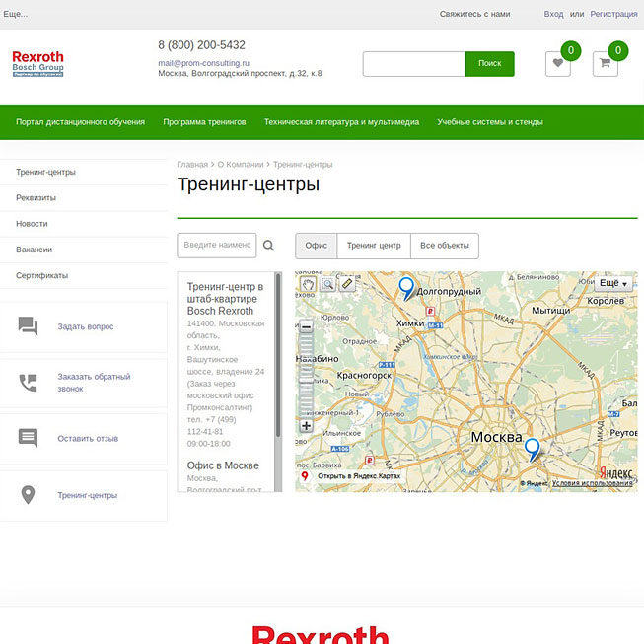Open Учебные системы и стенды menu
The image size is (644, 644).
490,122
